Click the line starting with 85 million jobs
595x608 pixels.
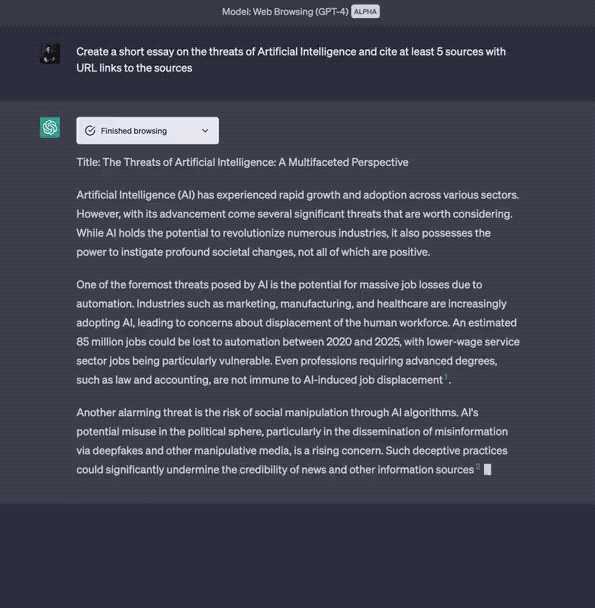click(298, 342)
